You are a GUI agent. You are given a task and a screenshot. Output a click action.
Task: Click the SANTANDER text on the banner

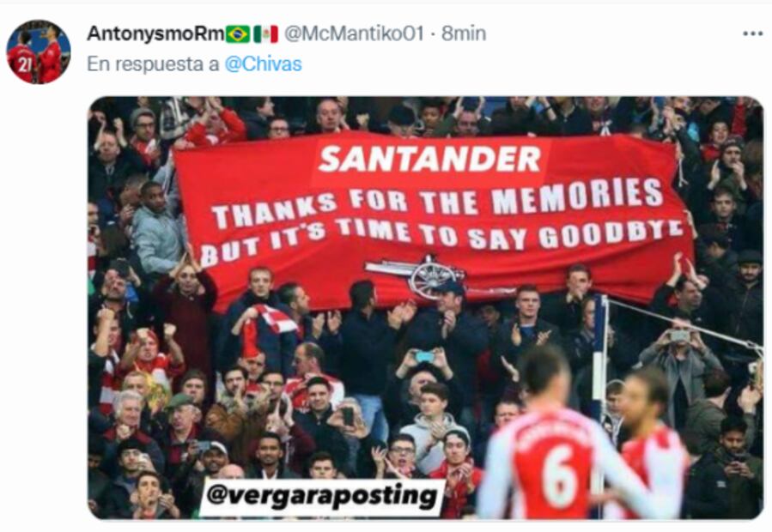click(x=430, y=159)
